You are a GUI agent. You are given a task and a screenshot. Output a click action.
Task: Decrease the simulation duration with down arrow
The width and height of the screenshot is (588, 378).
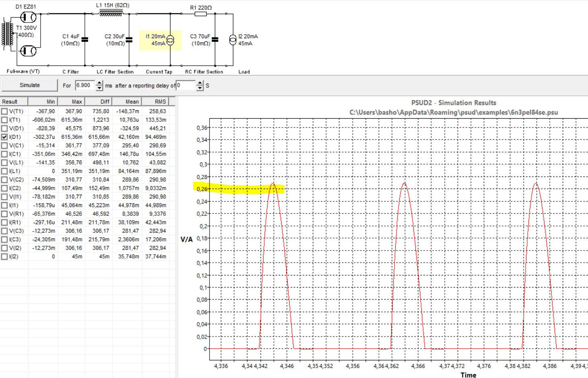[99, 88]
